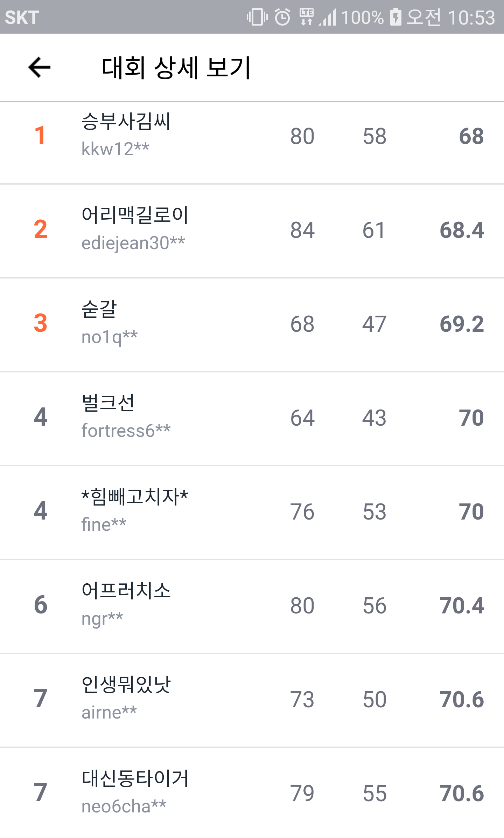Tap score 68.4 of ediejean30
The height and width of the screenshot is (838, 504).
pyautogui.click(x=462, y=230)
